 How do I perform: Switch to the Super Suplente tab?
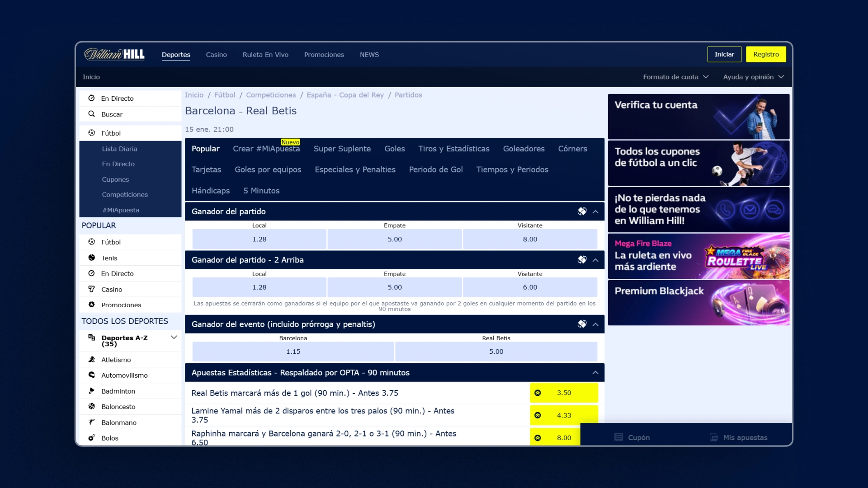(x=342, y=149)
